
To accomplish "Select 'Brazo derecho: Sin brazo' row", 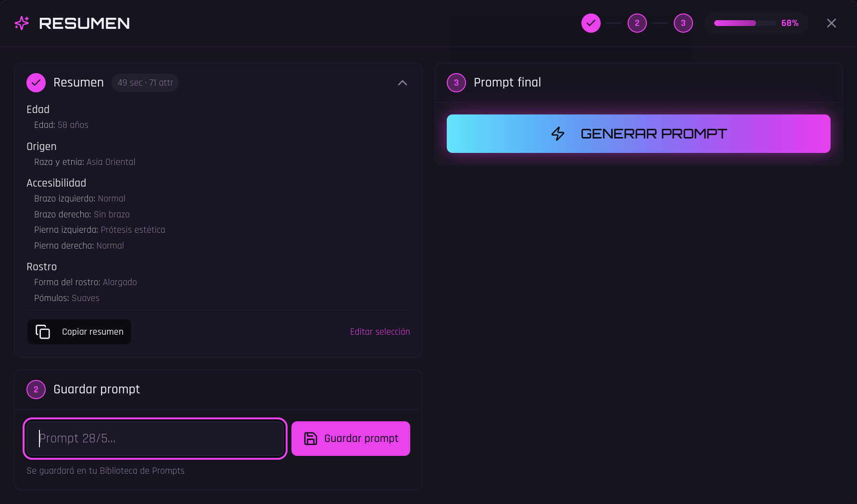I will (x=82, y=214).
